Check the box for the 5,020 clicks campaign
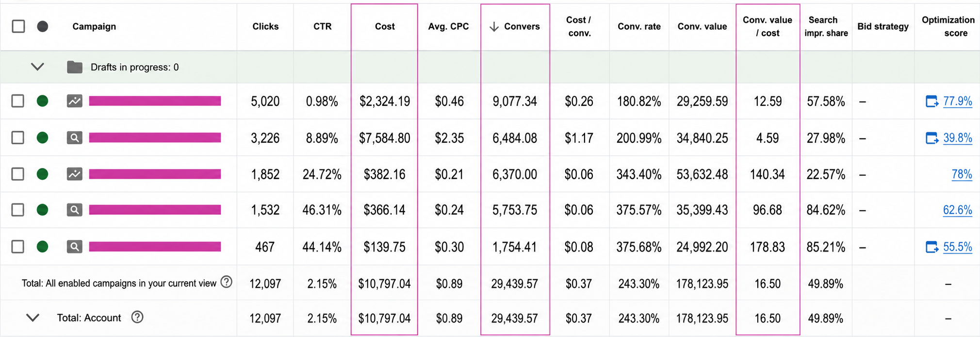Image resolution: width=980 pixels, height=337 pixels. 18,101
